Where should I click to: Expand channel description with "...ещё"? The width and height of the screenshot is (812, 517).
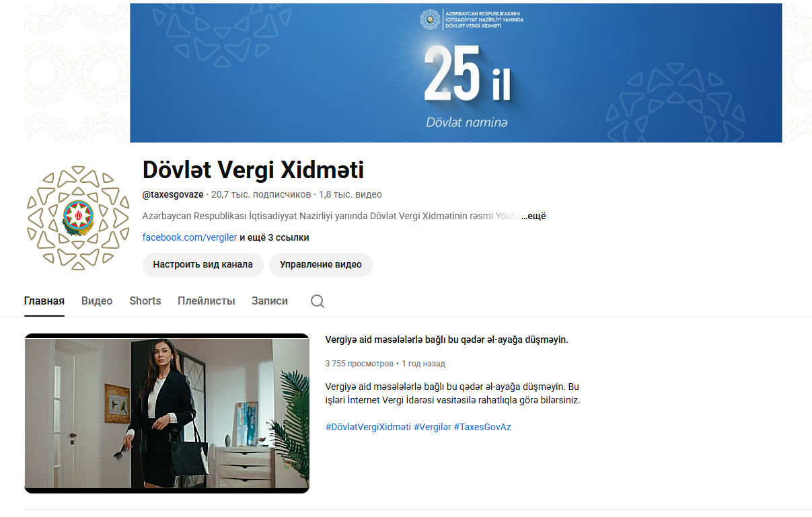[533, 216]
